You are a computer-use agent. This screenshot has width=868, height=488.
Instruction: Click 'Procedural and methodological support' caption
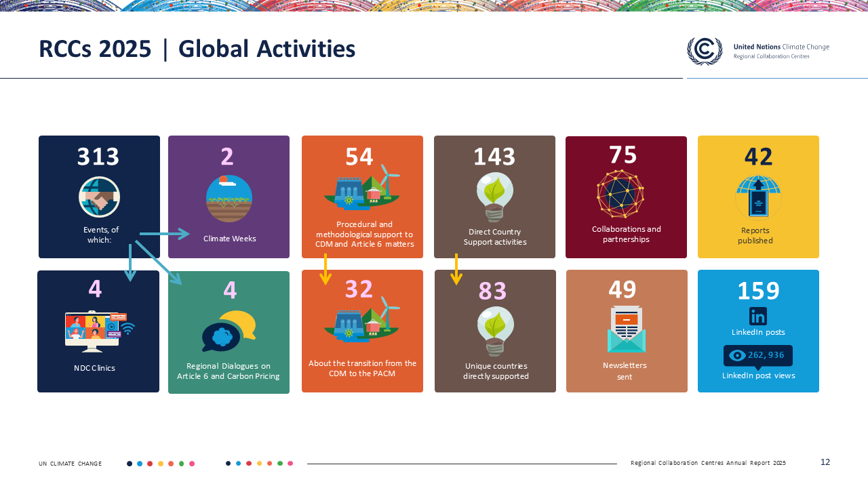364,234
